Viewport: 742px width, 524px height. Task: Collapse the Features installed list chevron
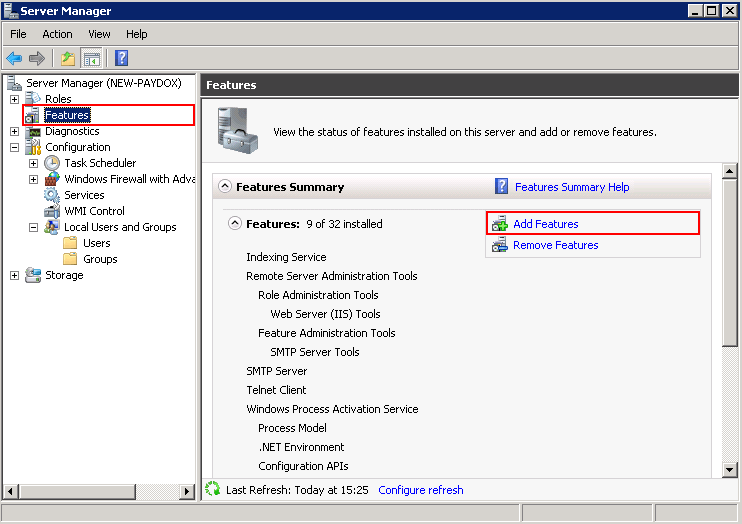click(235, 224)
